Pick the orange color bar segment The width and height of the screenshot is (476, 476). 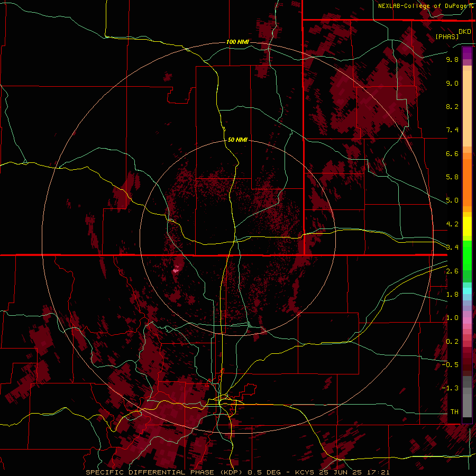point(467,182)
